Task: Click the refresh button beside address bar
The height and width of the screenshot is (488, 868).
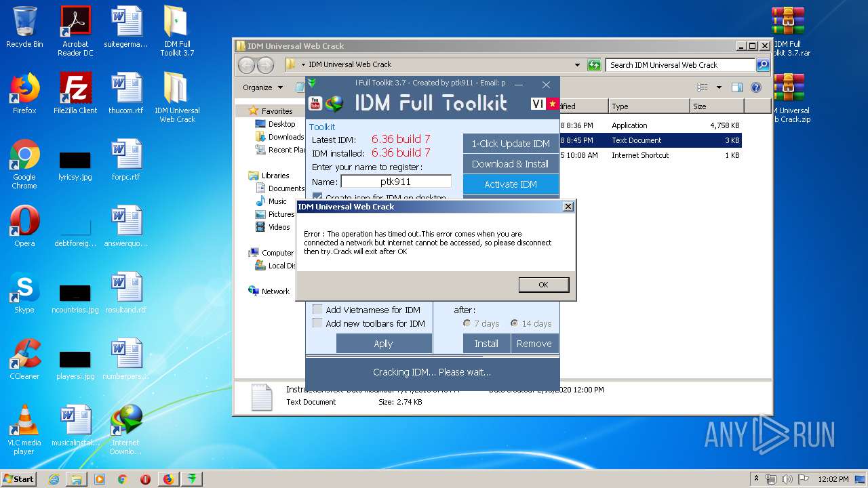Action: pos(594,65)
